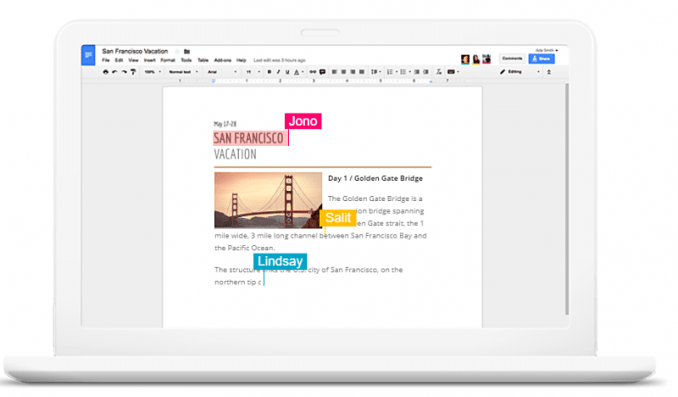
Task: Apply center alignment
Action: point(343,72)
